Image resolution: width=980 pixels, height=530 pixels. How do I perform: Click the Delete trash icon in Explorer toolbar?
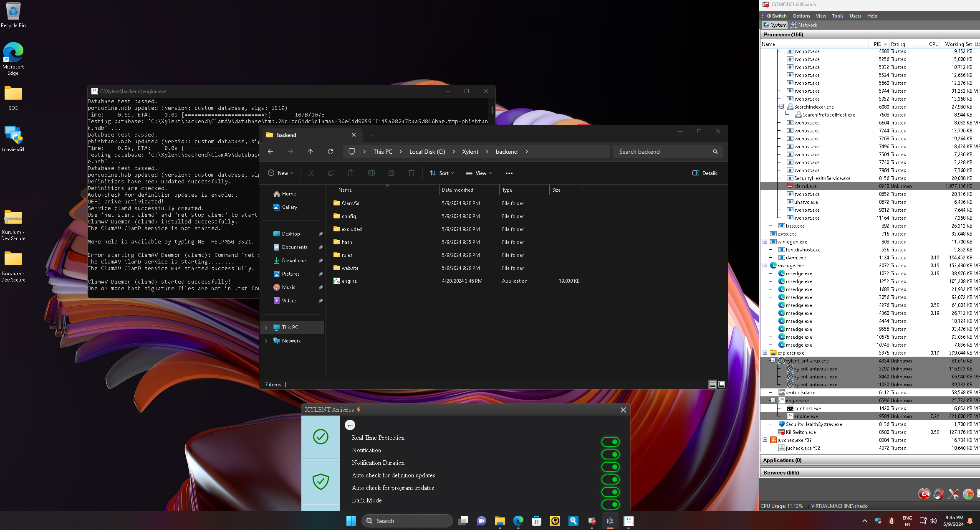[x=411, y=173]
